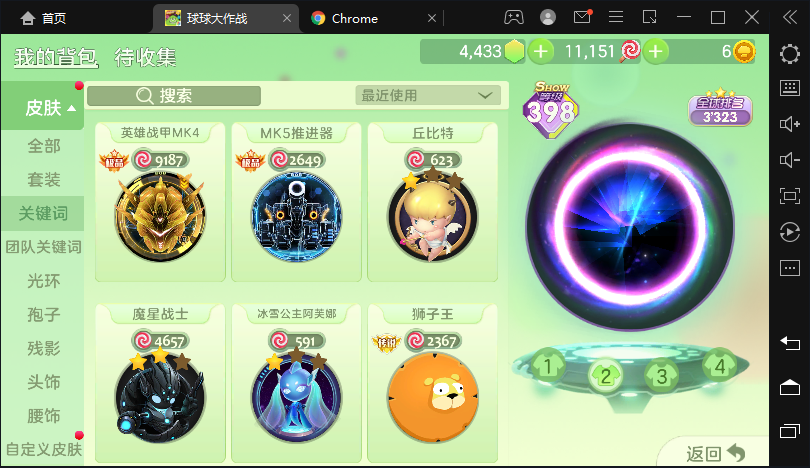This screenshot has height=468, width=810.
Task: Open the emulator hamburger menu
Action: 616,18
